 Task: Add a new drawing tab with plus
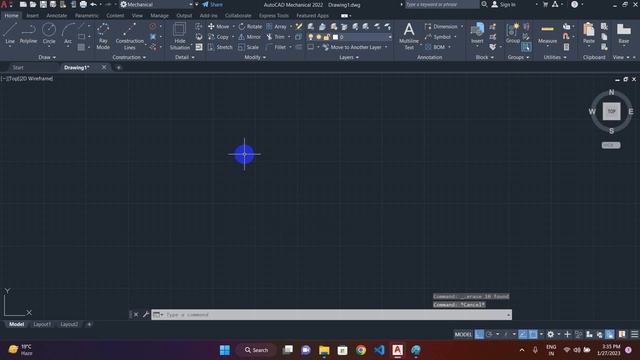[118, 68]
